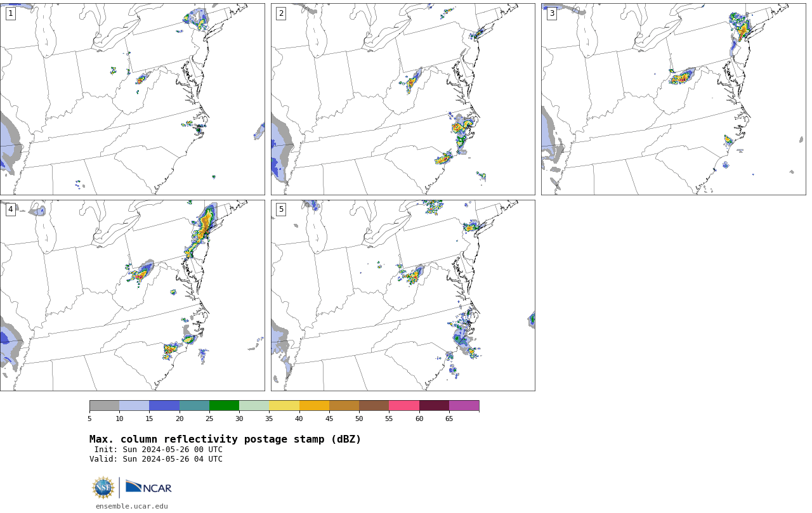Image resolution: width=812 pixels, height=513 pixels.
Task: Click the purple 65+ dBZ swatch
Action: 464,406
